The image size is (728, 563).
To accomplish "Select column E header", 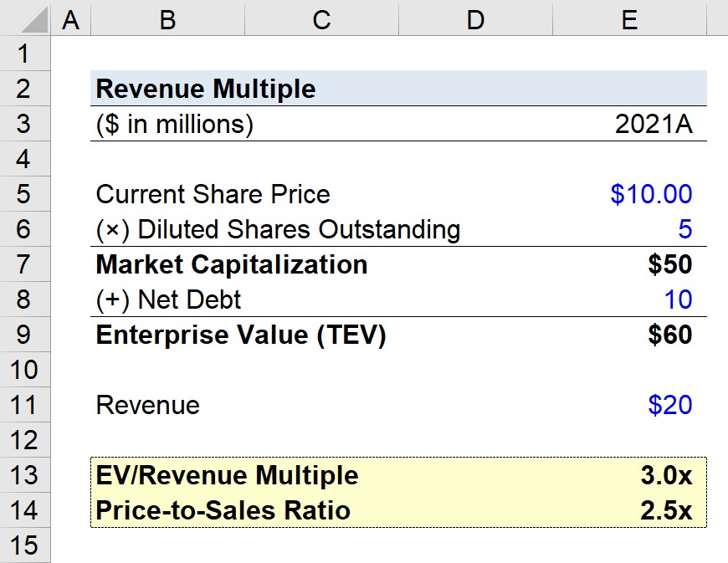I will [629, 18].
